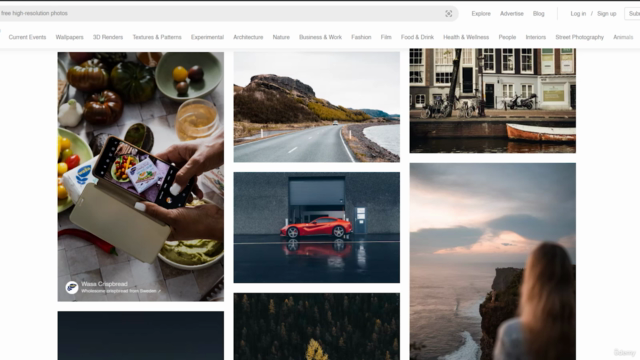Open the dark navy photo at bottom left
The image size is (640, 360).
pos(140,336)
